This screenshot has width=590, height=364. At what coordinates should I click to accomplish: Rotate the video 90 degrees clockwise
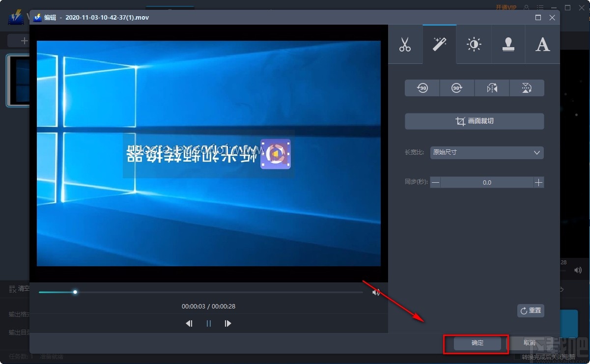point(457,88)
